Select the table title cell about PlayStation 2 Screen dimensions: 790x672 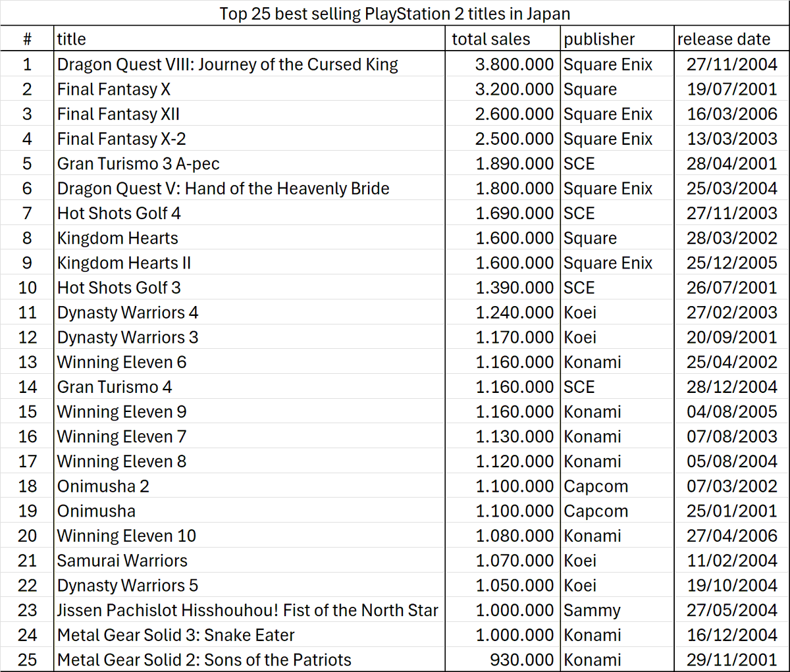(395, 13)
